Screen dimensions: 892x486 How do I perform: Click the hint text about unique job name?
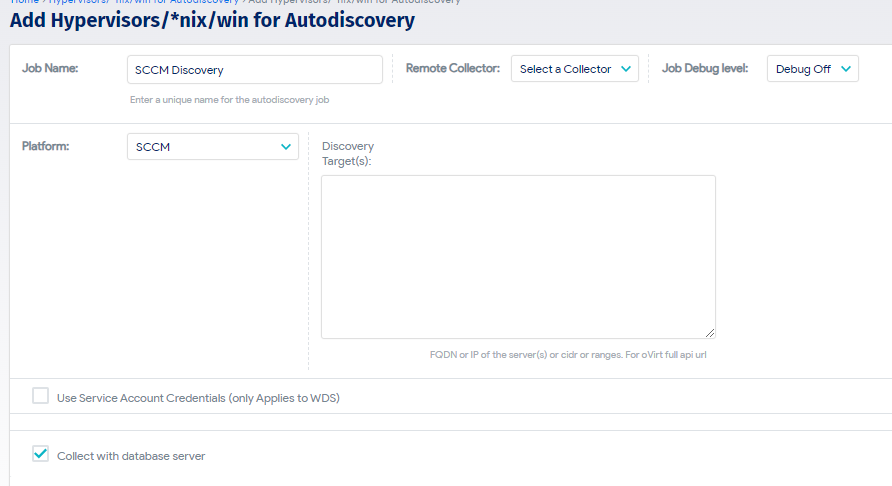pyautogui.click(x=229, y=100)
